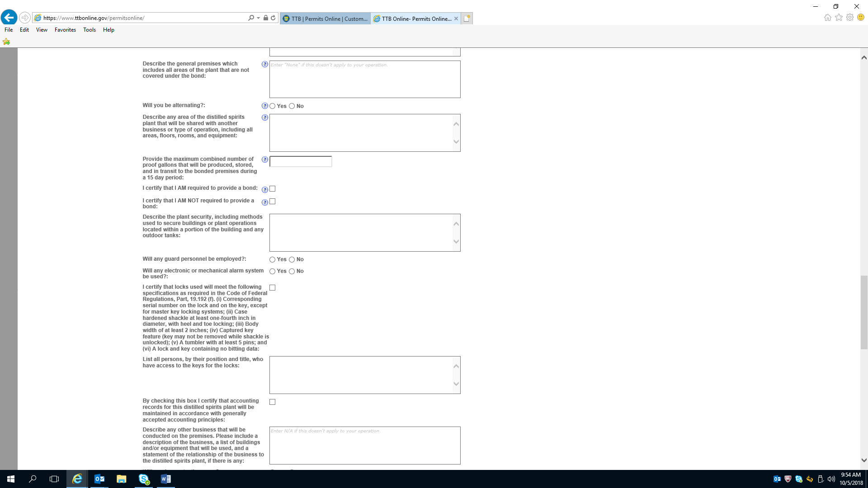Open the Favorites menu

(65, 30)
